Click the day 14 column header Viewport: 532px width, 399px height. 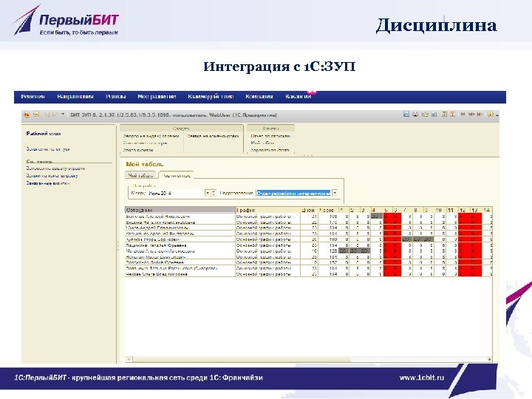[x=486, y=210]
